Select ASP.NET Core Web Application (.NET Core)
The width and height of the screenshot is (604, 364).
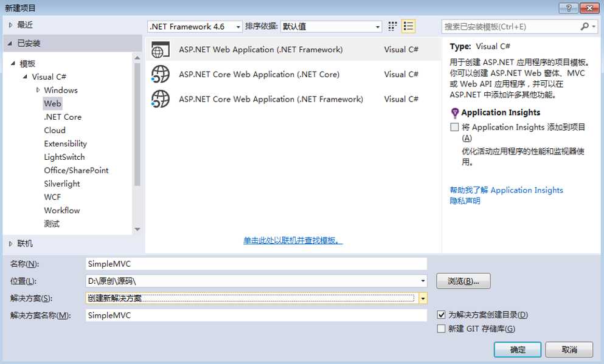tap(294, 74)
